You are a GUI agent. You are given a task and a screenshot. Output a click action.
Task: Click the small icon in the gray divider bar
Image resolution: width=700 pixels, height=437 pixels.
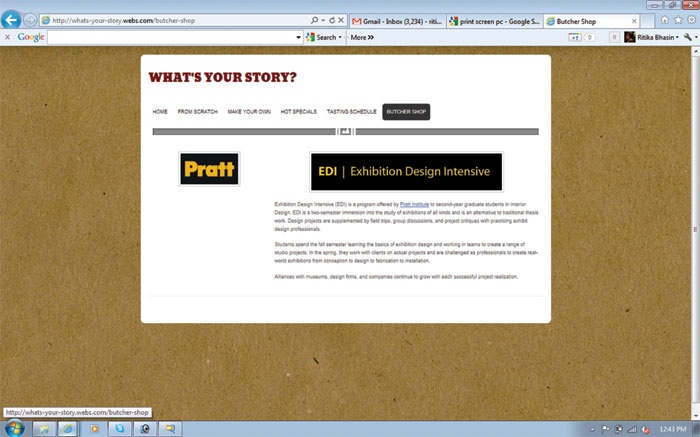tap(346, 131)
